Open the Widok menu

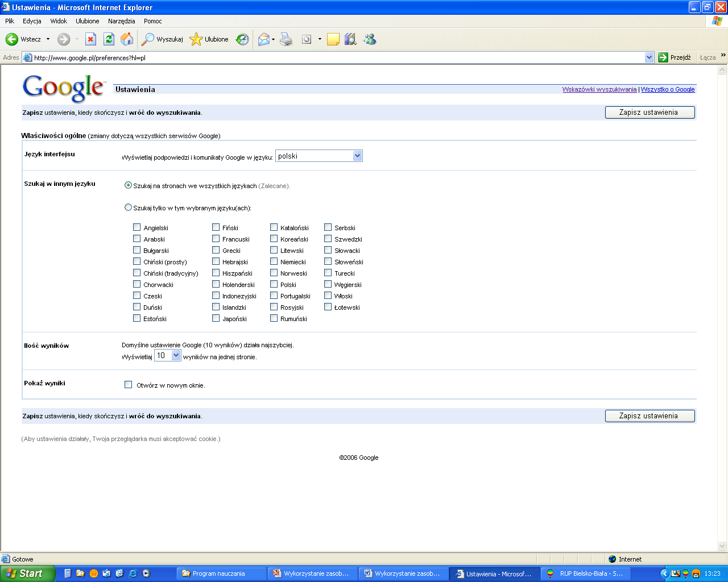point(59,21)
